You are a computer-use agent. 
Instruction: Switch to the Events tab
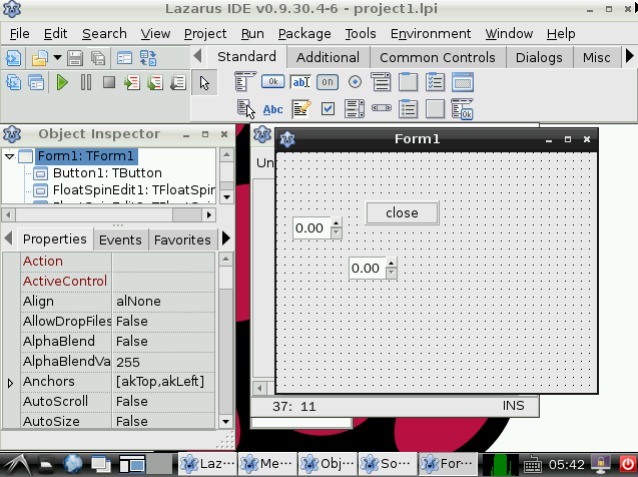point(120,240)
